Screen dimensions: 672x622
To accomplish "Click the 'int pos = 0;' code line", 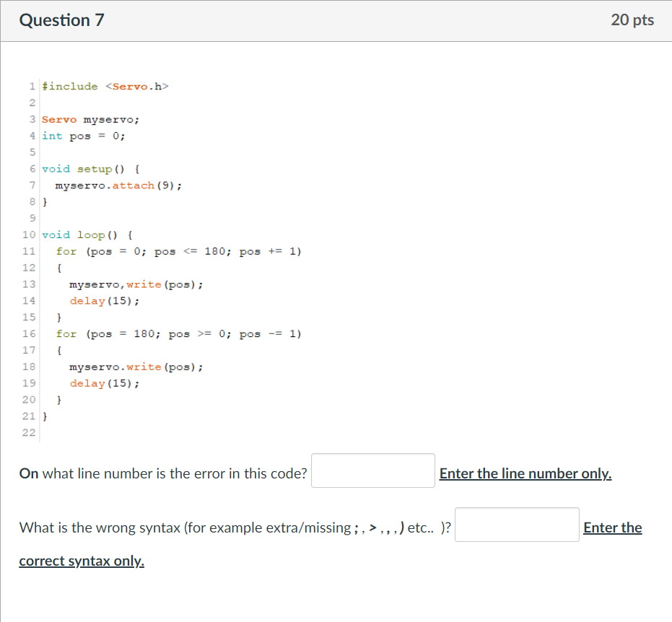I will pos(83,136).
